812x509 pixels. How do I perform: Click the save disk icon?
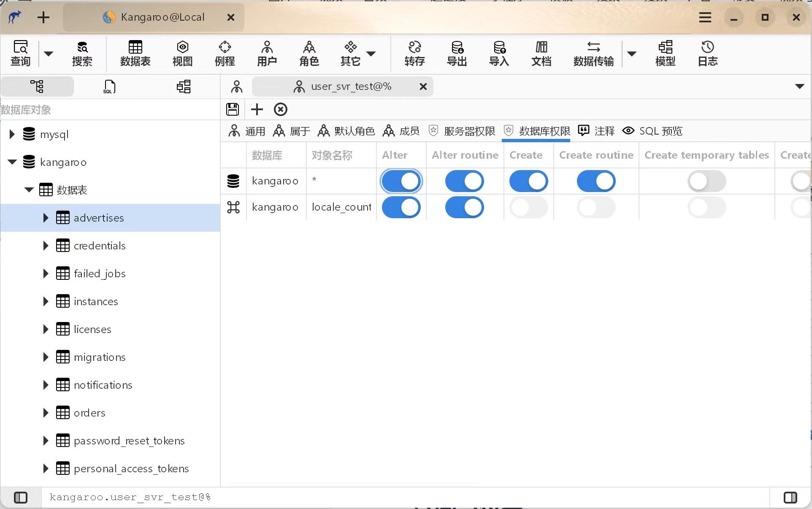pyautogui.click(x=233, y=109)
